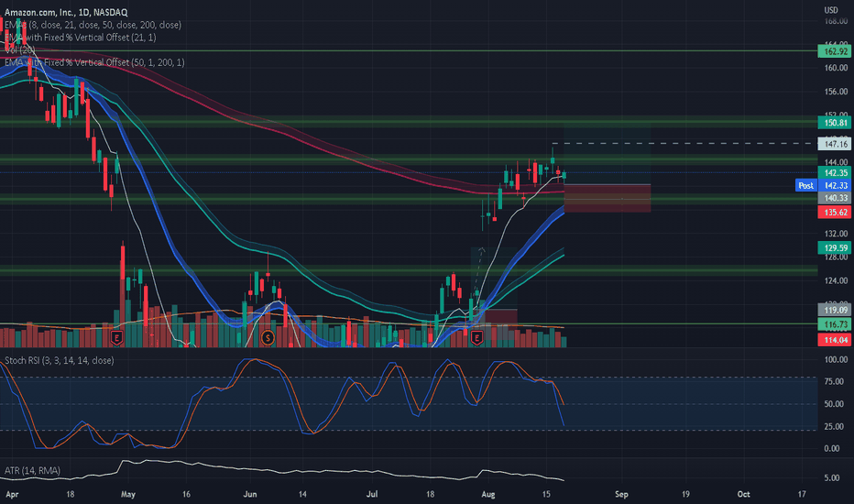Select the 'Post' market price badge
Screen dimensions: 854x504
coord(805,185)
